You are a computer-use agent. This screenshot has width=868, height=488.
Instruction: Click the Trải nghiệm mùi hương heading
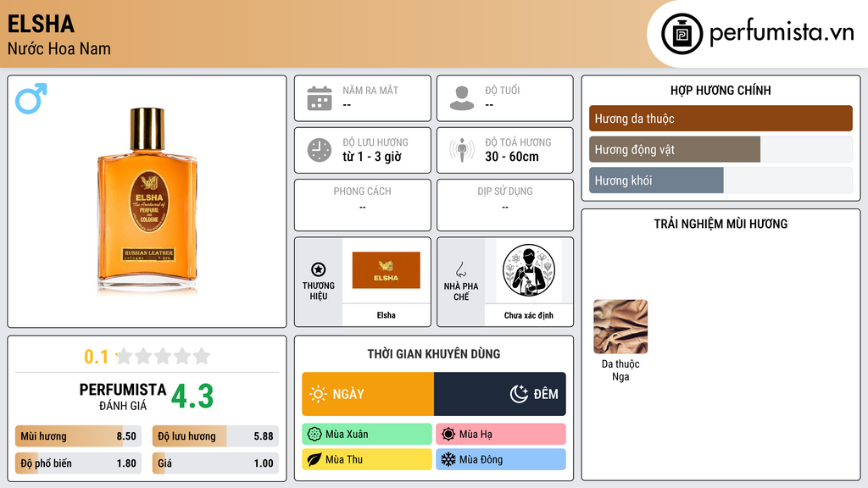(x=721, y=224)
